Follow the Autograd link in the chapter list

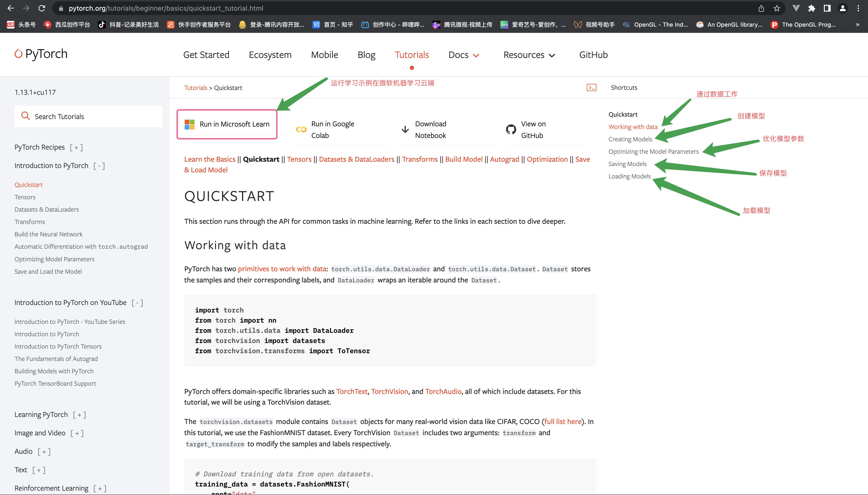pyautogui.click(x=505, y=159)
